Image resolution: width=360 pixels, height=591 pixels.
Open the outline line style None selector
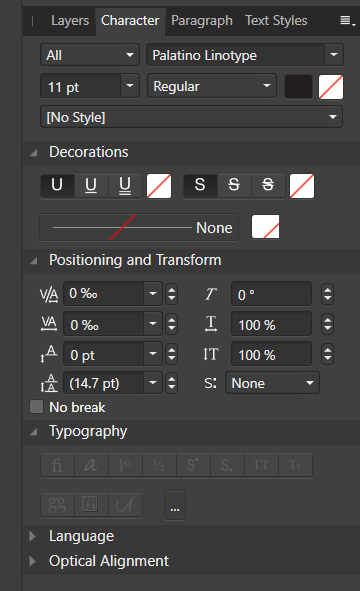pyautogui.click(x=139, y=227)
